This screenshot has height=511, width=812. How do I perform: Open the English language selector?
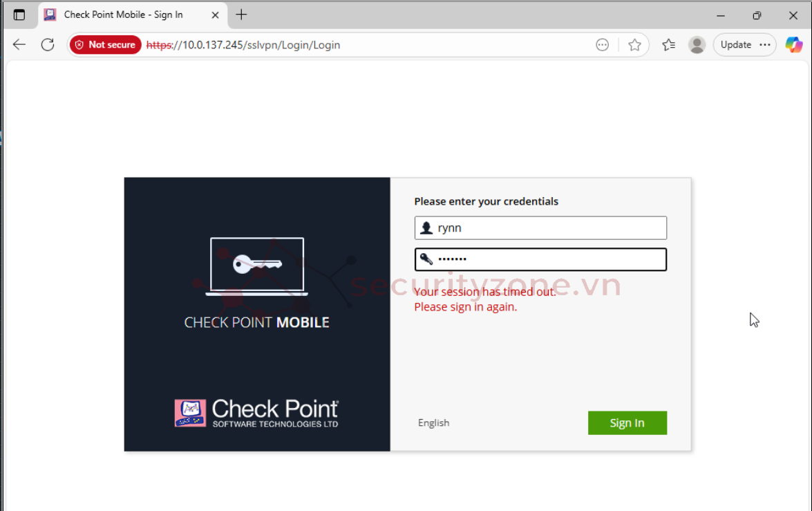pos(433,423)
